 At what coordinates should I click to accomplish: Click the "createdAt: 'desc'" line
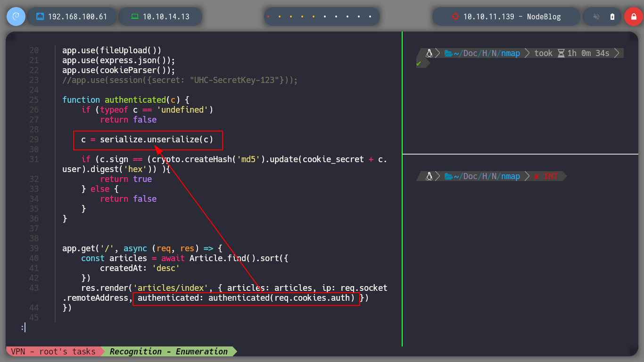(140, 268)
